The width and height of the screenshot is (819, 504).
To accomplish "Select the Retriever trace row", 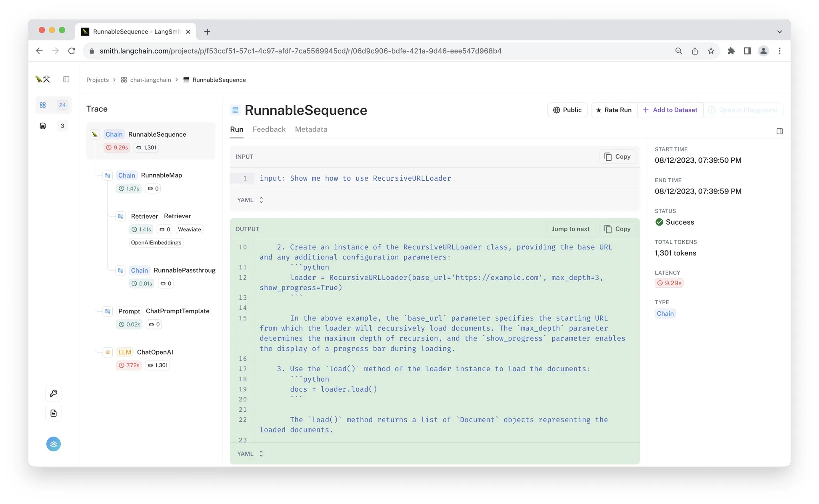I will point(164,229).
